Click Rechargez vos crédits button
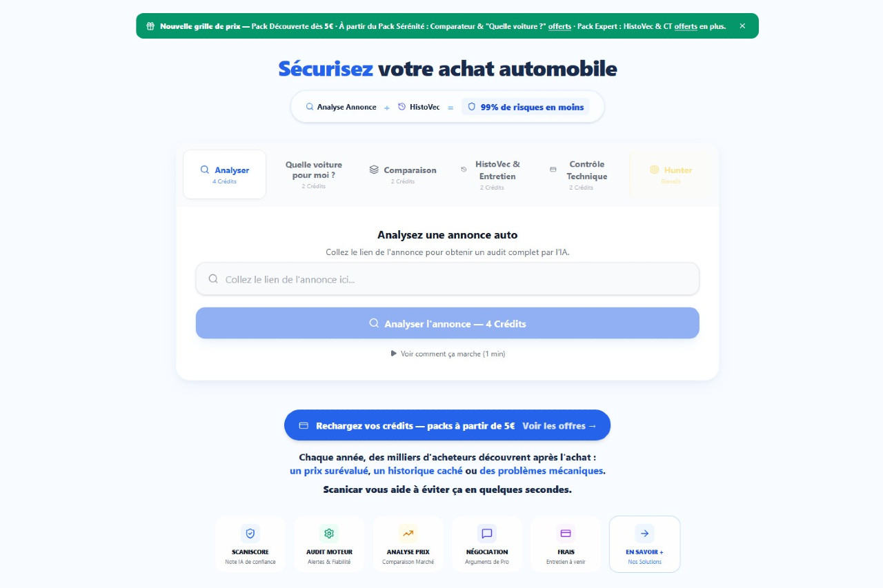Viewport: 883px width, 588px height. click(x=407, y=426)
